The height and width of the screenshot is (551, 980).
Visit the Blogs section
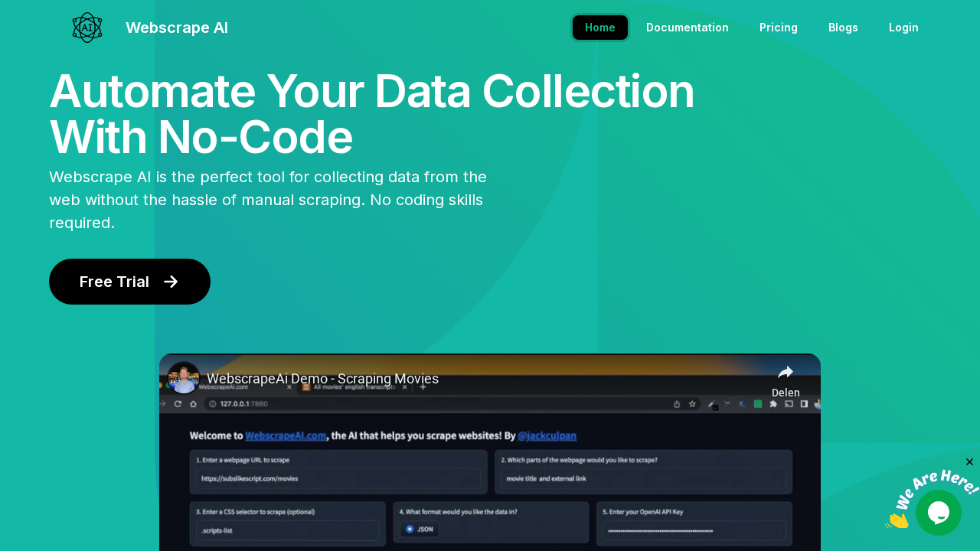[x=843, y=28]
